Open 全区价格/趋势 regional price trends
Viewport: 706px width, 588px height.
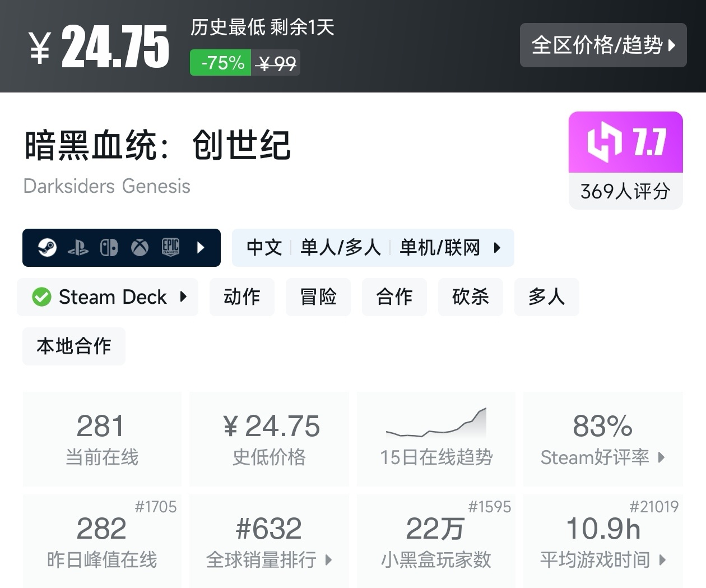pyautogui.click(x=603, y=45)
